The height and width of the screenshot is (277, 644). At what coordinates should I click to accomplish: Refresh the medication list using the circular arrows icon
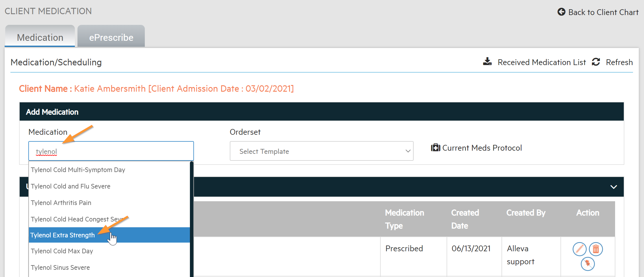pos(596,62)
